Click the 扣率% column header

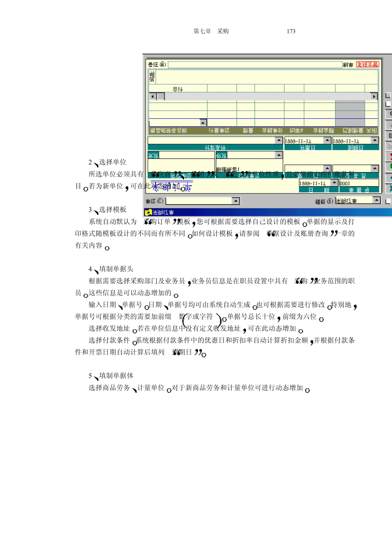click(x=294, y=131)
